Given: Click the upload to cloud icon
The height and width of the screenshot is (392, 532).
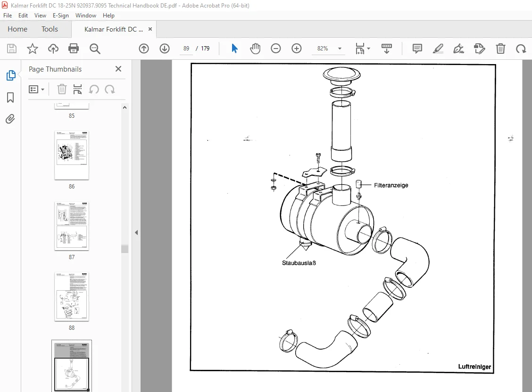Looking at the screenshot, I should [x=53, y=49].
